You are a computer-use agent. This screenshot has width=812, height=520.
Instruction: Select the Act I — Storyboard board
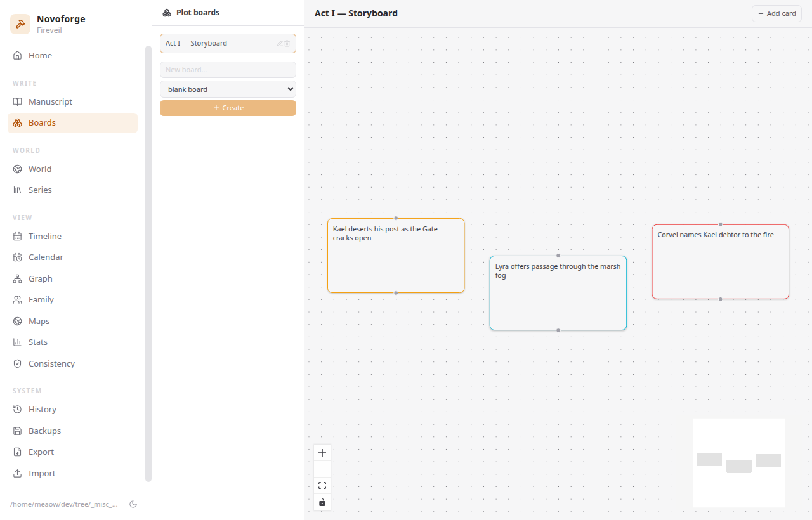click(228, 44)
